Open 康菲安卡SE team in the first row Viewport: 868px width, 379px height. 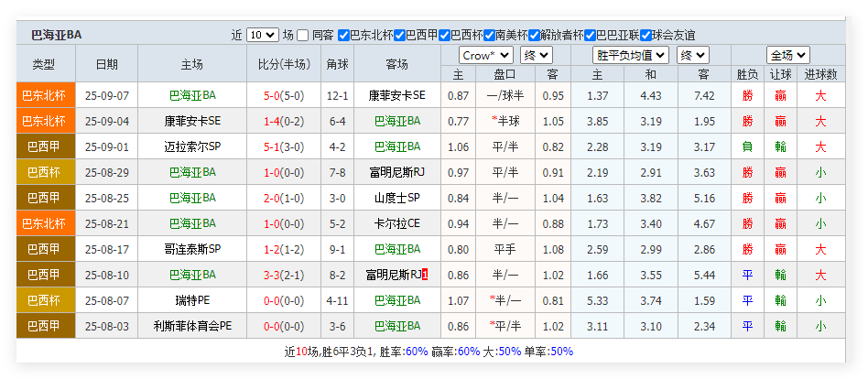(x=396, y=95)
